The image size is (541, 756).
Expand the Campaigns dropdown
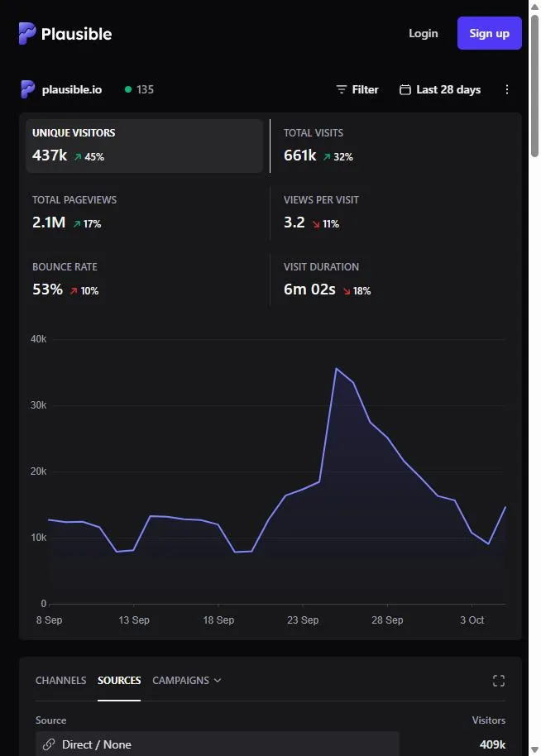tap(187, 680)
